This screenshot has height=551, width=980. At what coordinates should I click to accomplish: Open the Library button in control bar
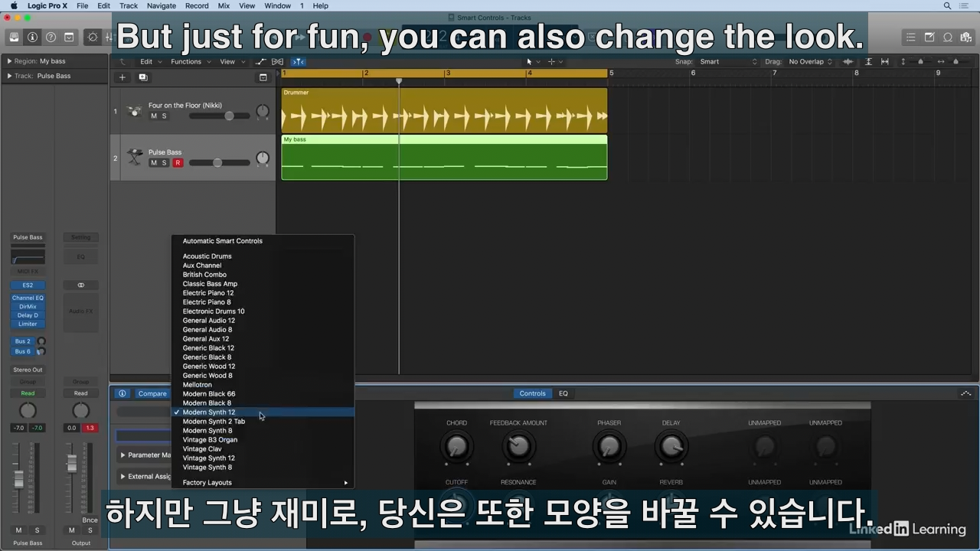(x=14, y=37)
